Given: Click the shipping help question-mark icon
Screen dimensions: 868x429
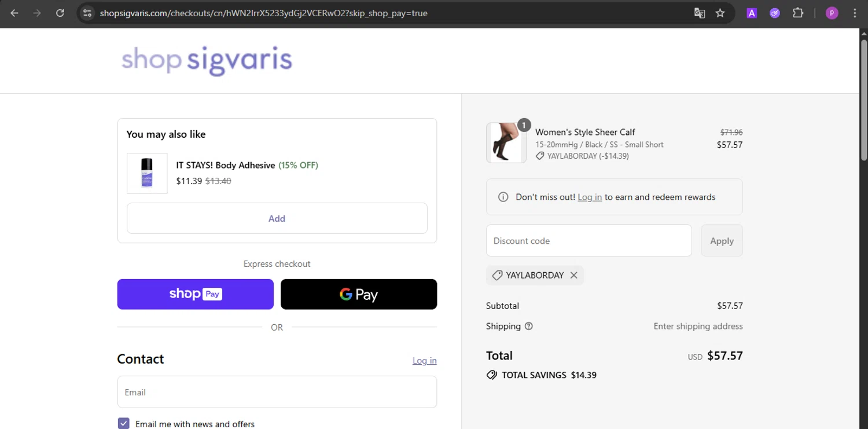Looking at the screenshot, I should tap(528, 326).
